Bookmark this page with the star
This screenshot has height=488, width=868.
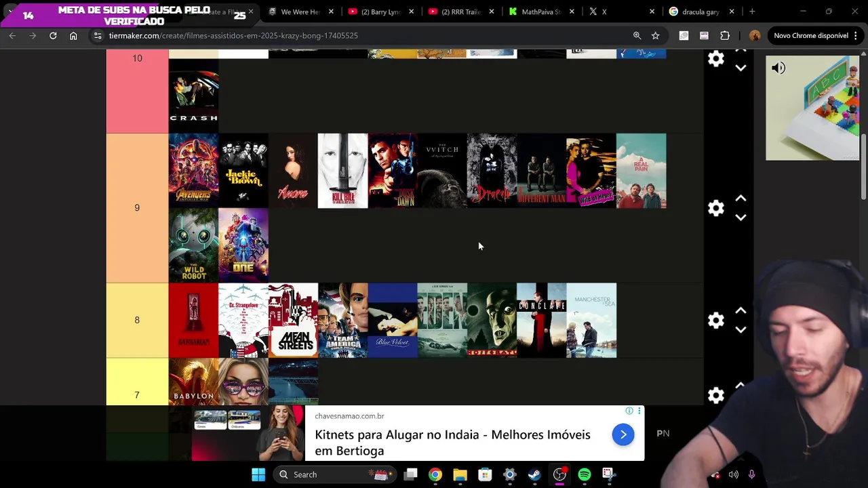(655, 35)
